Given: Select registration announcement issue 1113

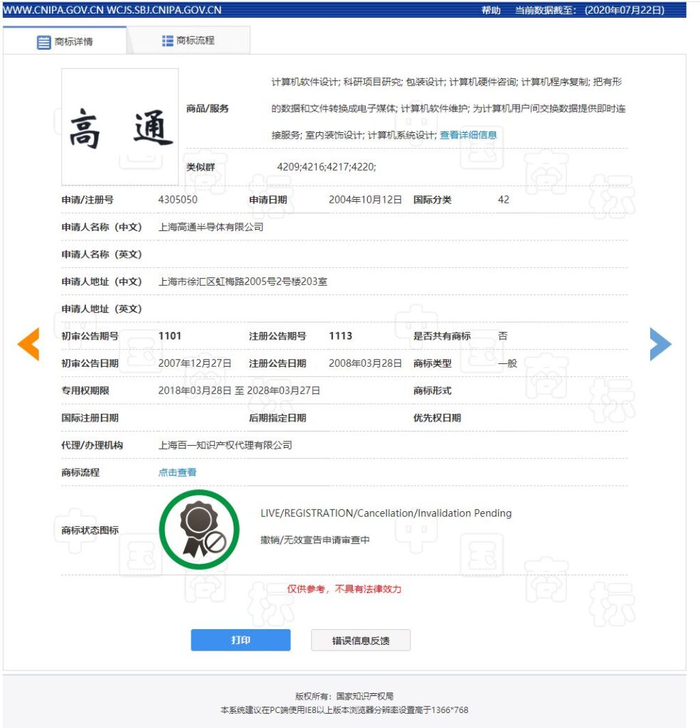Looking at the screenshot, I should [341, 336].
